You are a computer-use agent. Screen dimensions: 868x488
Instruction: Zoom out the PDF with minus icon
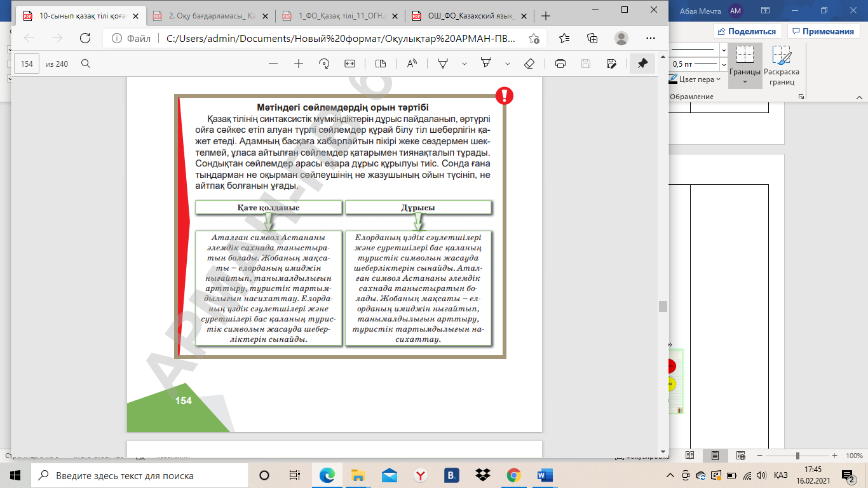tap(273, 64)
